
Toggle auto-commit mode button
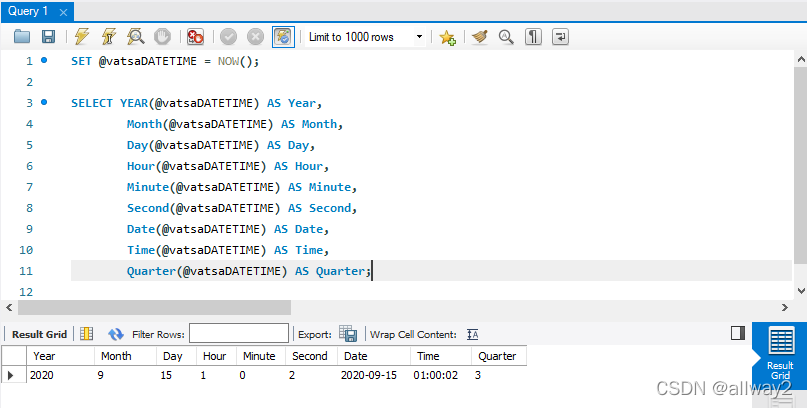[x=284, y=37]
